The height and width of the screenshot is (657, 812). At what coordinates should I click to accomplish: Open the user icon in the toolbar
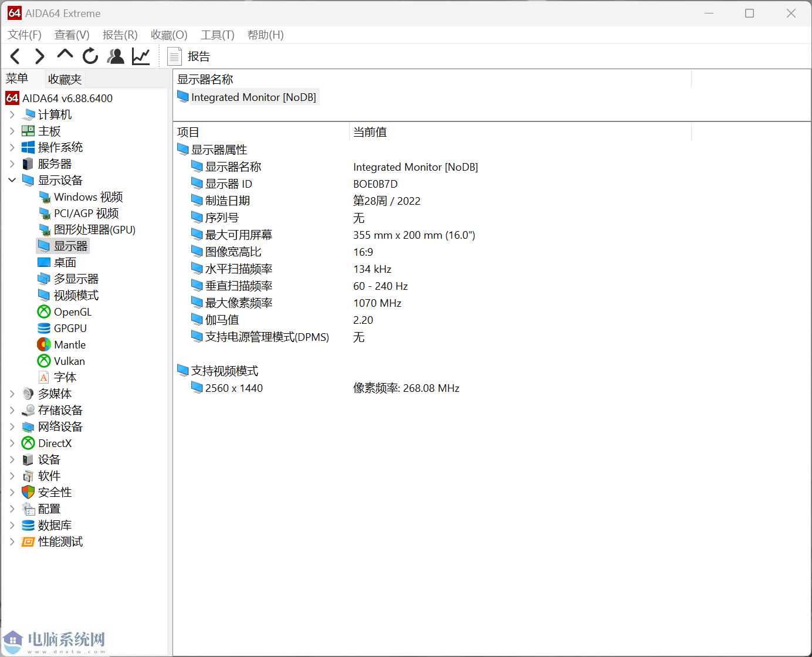tap(116, 56)
